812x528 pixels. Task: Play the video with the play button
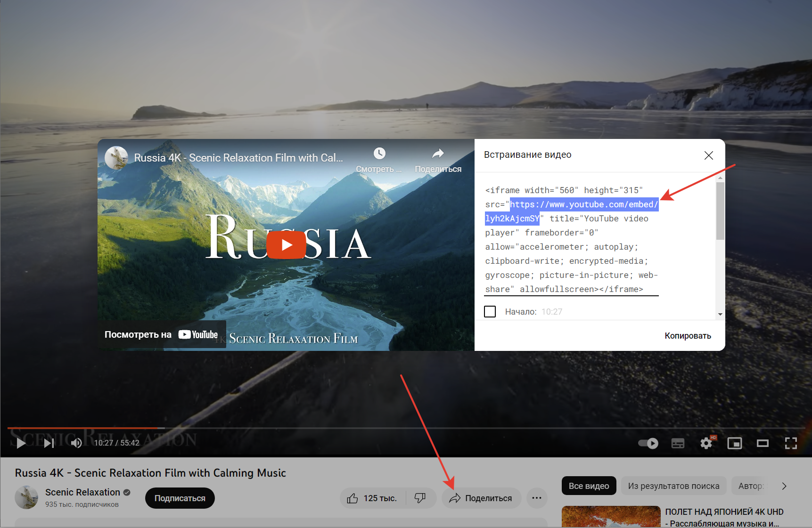(21, 443)
